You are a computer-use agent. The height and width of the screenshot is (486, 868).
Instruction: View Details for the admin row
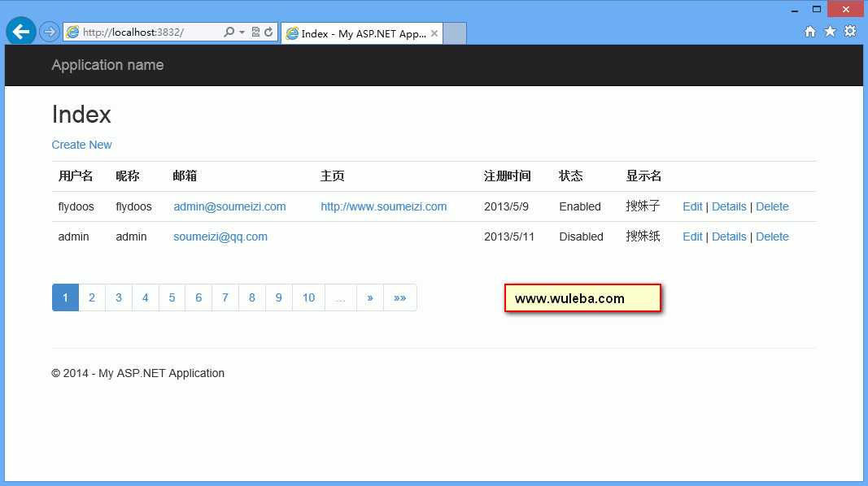pos(729,236)
